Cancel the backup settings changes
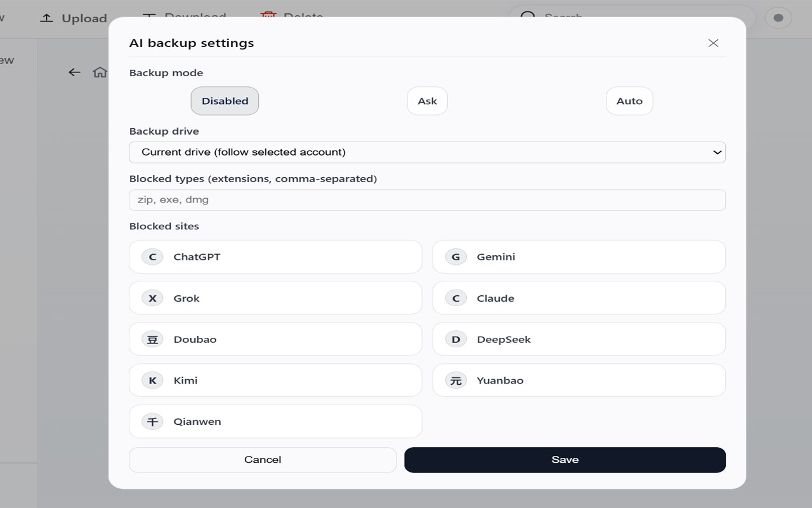Image resolution: width=812 pixels, height=508 pixels. pyautogui.click(x=263, y=460)
